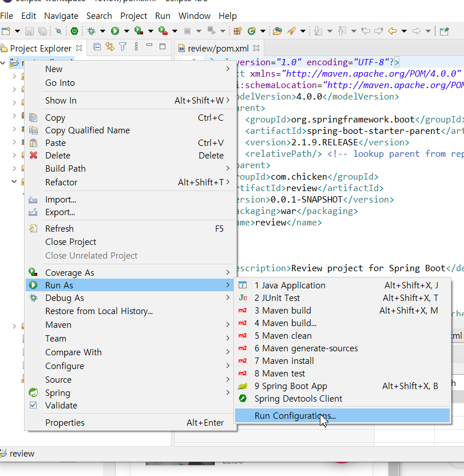
Task: Click the Save toolbar icon
Action: pos(29,31)
